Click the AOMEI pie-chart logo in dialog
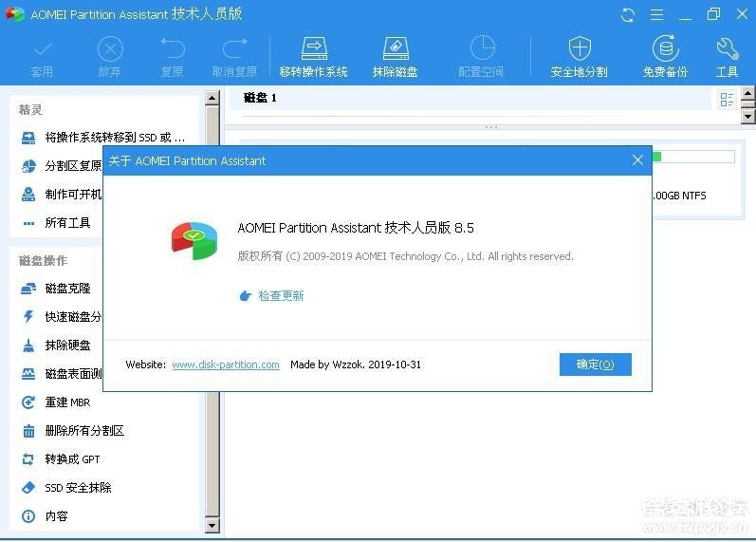 pos(194,241)
